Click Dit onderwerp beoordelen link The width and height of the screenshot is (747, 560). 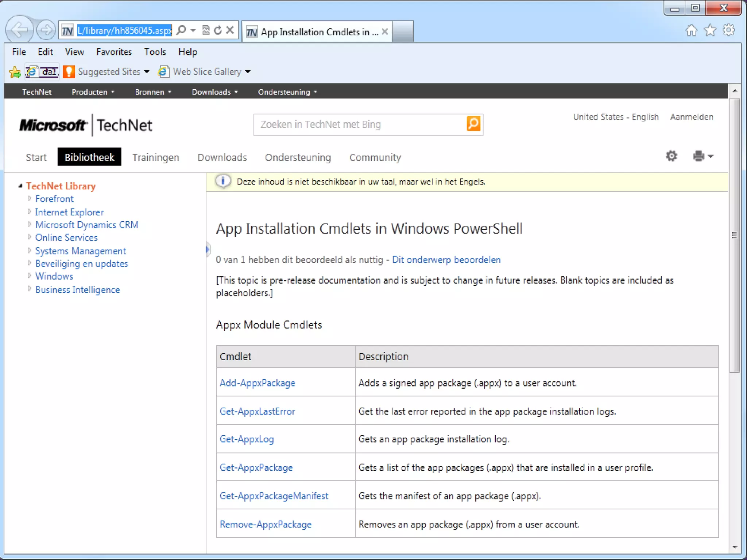[446, 260]
